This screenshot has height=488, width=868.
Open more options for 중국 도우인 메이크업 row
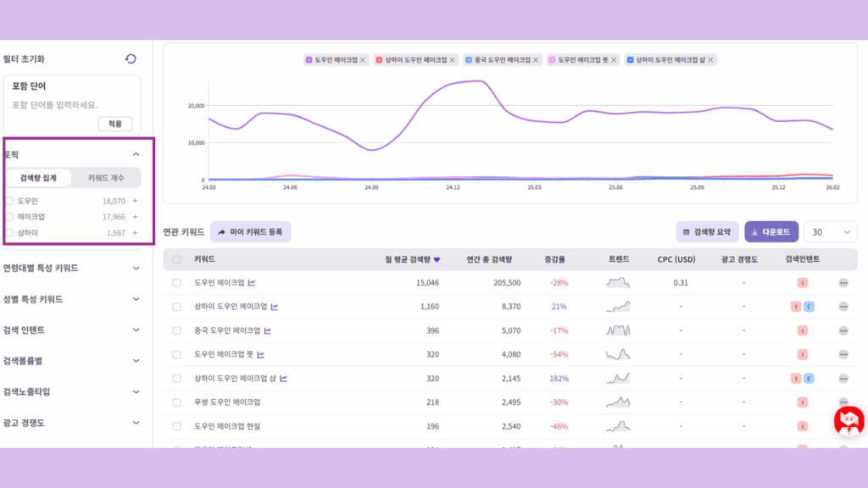pyautogui.click(x=843, y=330)
